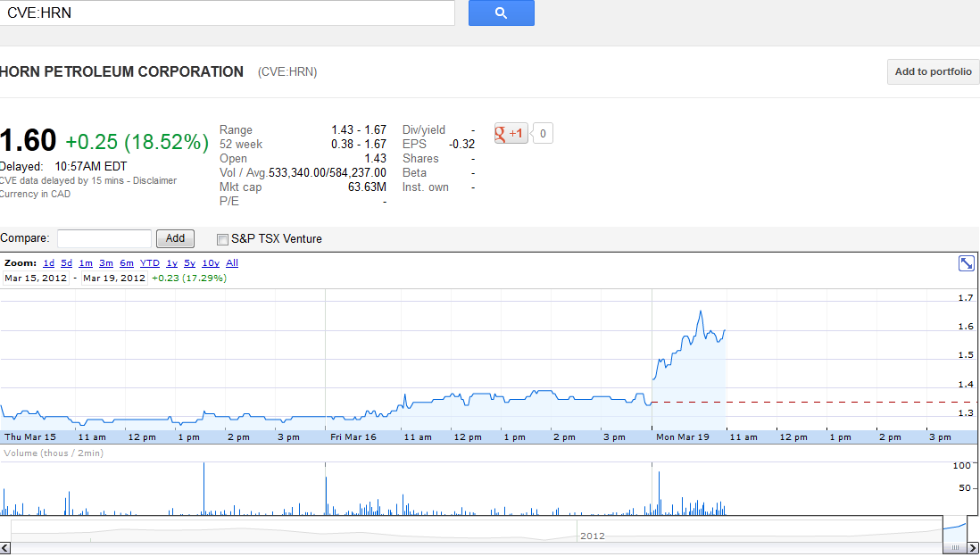
Task: Set chart zoom to 1m
Action: (86, 263)
